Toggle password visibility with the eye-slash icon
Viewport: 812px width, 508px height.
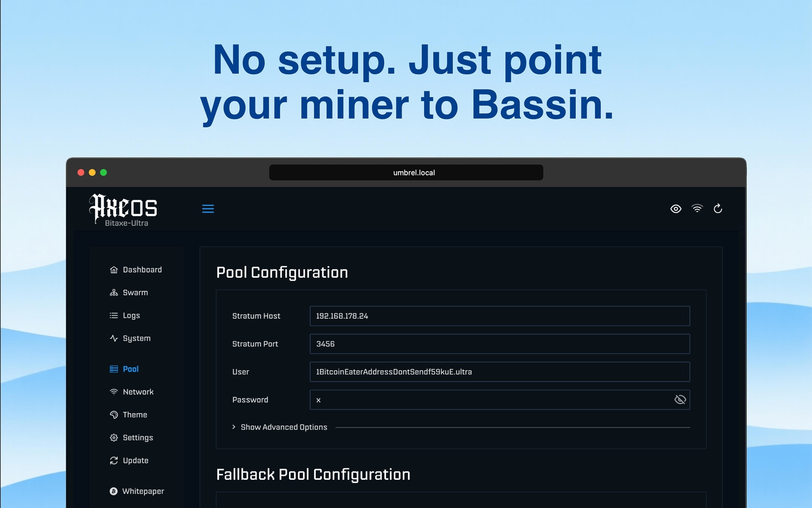[680, 400]
